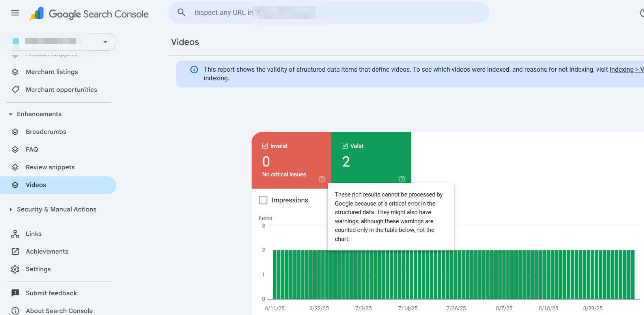Enable the Impressions checkbox
This screenshot has height=315, width=644.
pyautogui.click(x=263, y=200)
